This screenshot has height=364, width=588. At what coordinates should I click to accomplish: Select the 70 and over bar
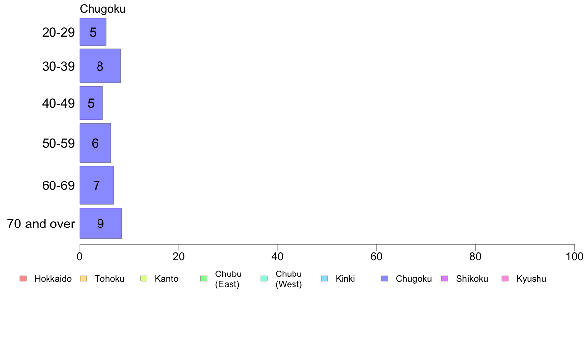(x=100, y=224)
